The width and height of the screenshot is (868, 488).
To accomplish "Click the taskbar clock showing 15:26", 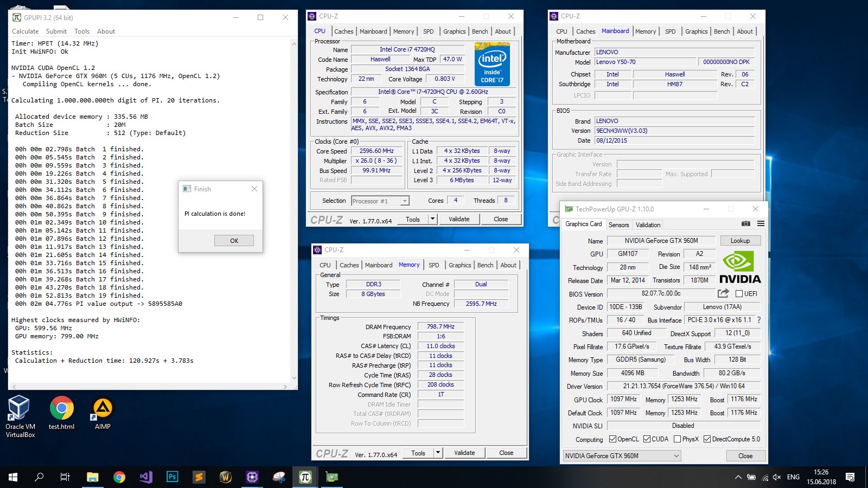I will [x=821, y=477].
